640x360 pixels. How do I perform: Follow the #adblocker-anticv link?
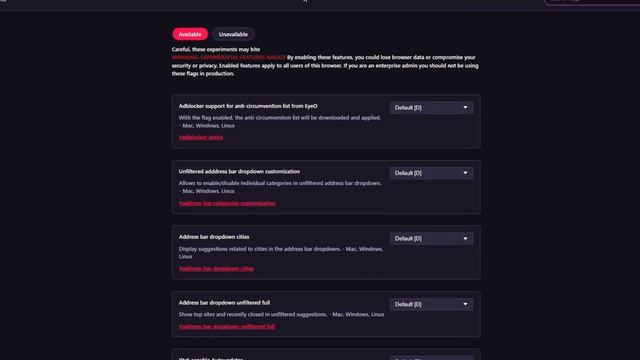click(x=201, y=138)
